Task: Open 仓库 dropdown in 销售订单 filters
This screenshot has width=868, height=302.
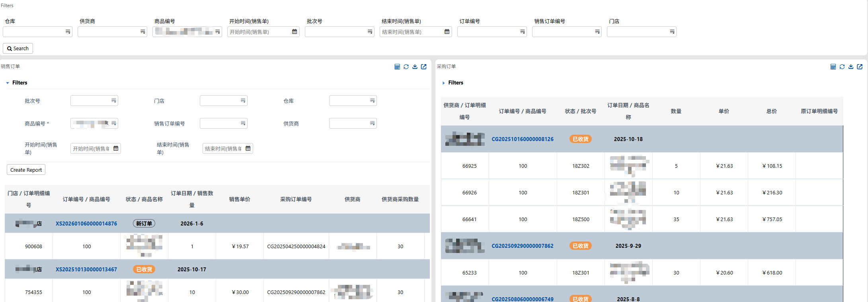Action: 373,100
